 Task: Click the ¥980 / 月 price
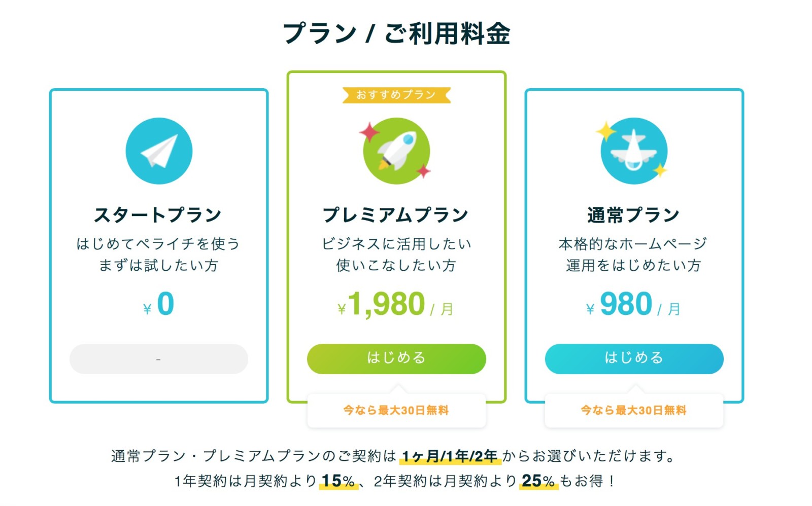click(x=633, y=305)
